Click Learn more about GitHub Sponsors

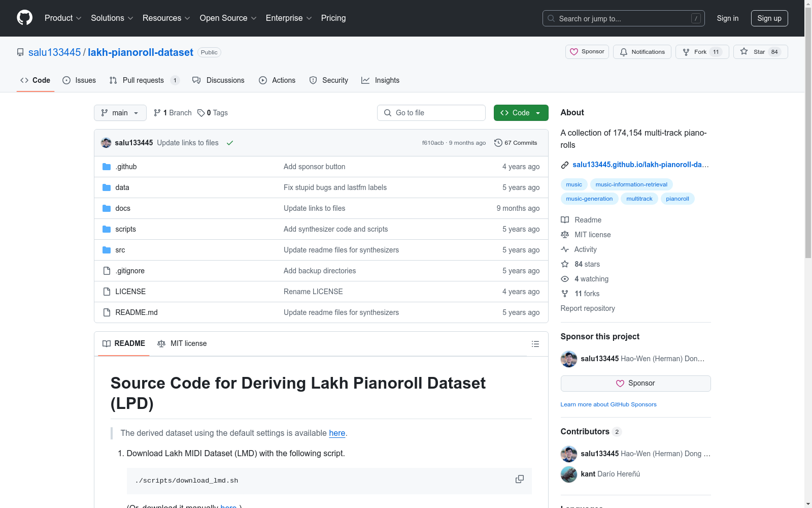[x=608, y=404]
